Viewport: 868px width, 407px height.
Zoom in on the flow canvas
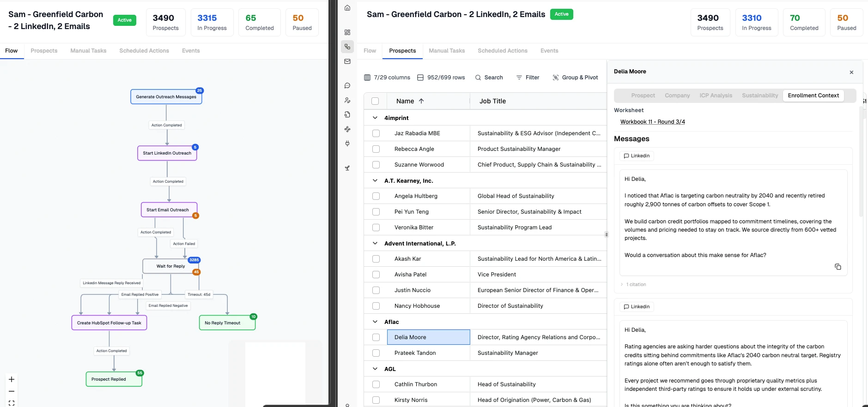[x=12, y=379]
